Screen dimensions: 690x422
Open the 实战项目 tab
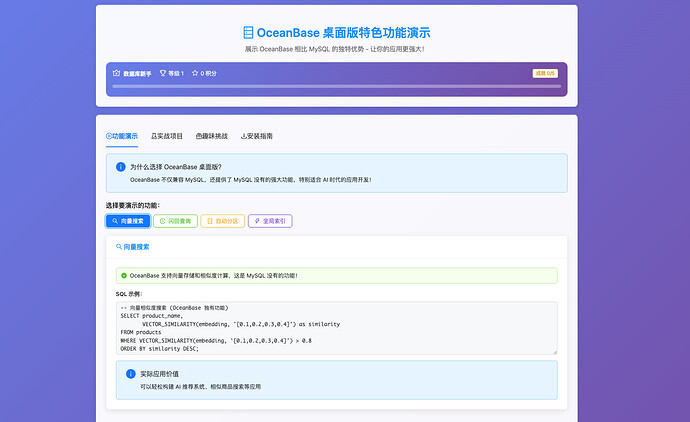[167, 136]
